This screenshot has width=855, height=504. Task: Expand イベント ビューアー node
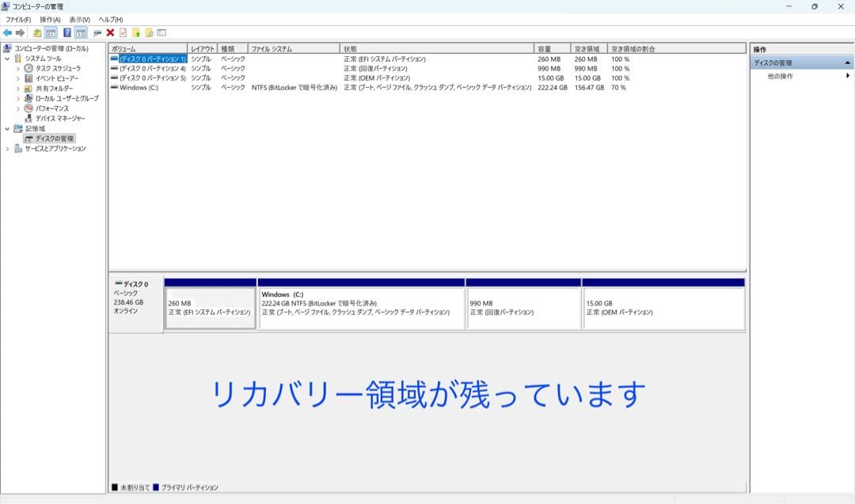[18, 78]
